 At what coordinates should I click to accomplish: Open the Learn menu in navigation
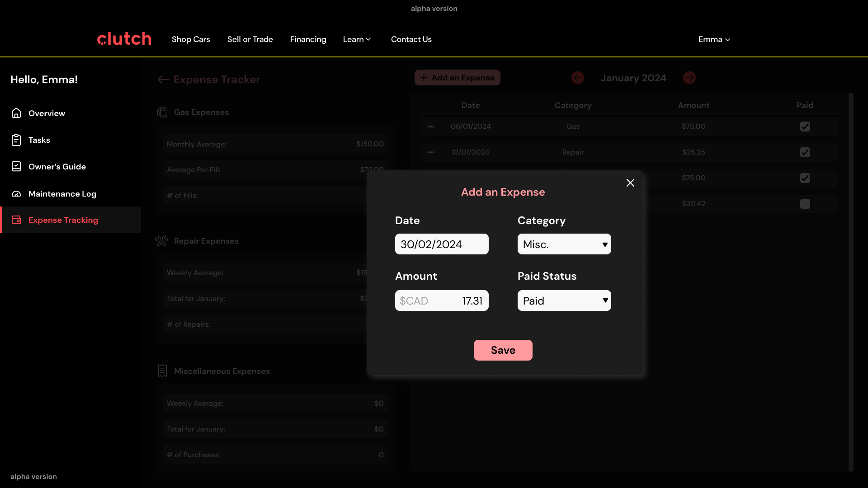click(x=357, y=39)
